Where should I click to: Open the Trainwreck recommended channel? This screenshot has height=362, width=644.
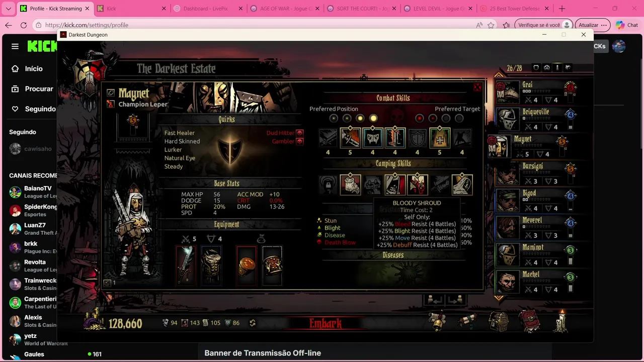(33, 285)
